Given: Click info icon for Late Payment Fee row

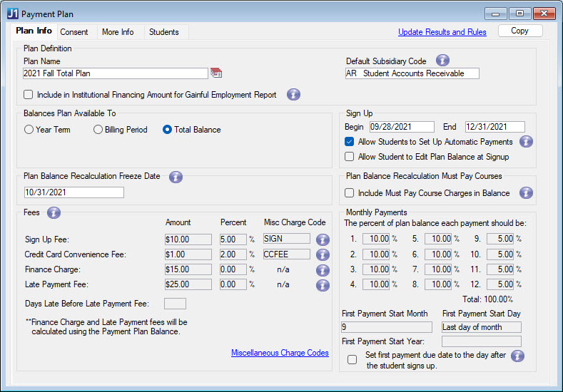Looking at the screenshot, I should 323,284.
